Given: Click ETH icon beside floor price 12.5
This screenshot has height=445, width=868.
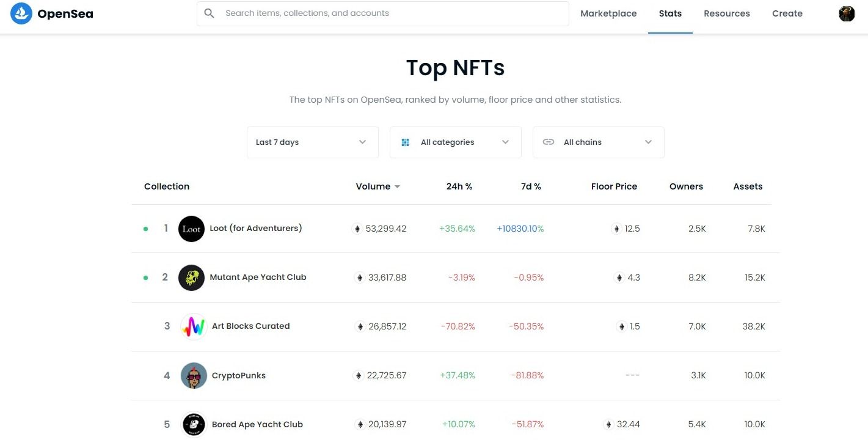Looking at the screenshot, I should (616, 229).
